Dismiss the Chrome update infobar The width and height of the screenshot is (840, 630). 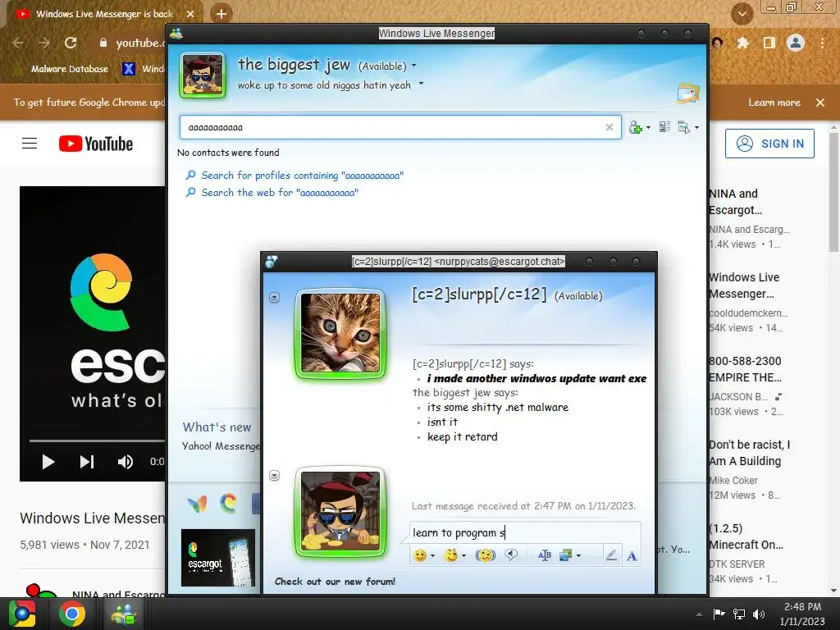pos(820,103)
